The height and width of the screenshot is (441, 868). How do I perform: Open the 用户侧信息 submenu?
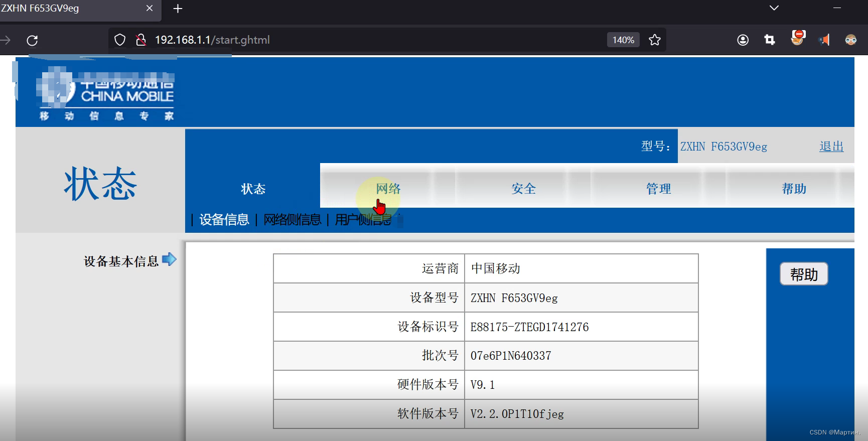click(x=363, y=220)
